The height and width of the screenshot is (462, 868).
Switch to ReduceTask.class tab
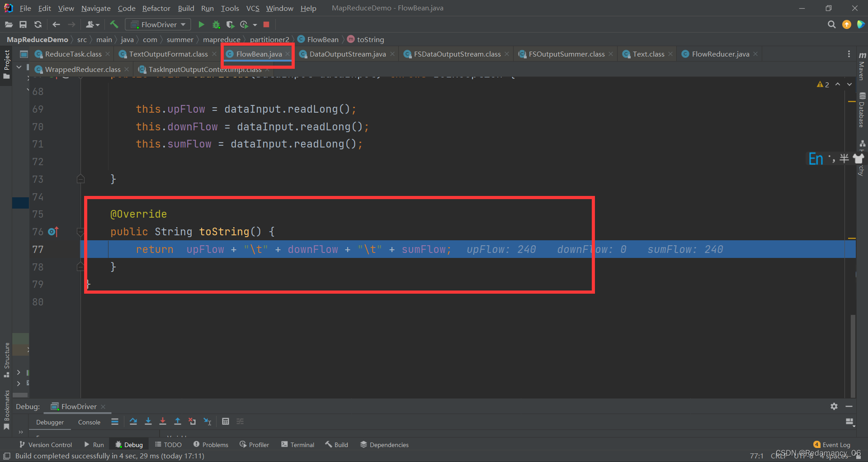(x=73, y=54)
